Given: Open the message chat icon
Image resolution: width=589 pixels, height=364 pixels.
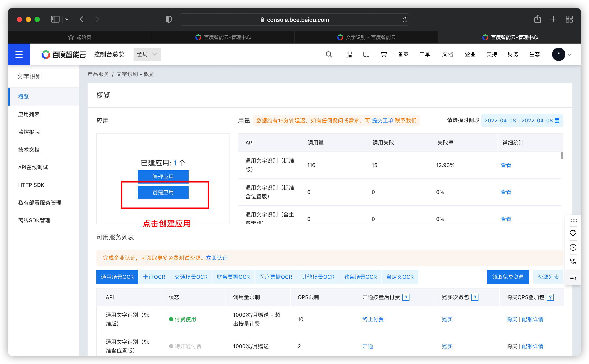Looking at the screenshot, I should click(x=366, y=54).
